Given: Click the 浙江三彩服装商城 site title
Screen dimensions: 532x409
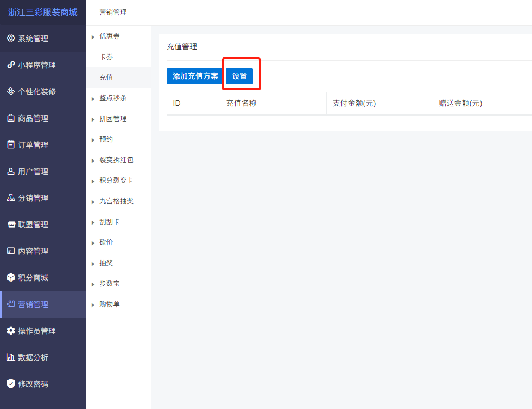Looking at the screenshot, I should 43,12.
